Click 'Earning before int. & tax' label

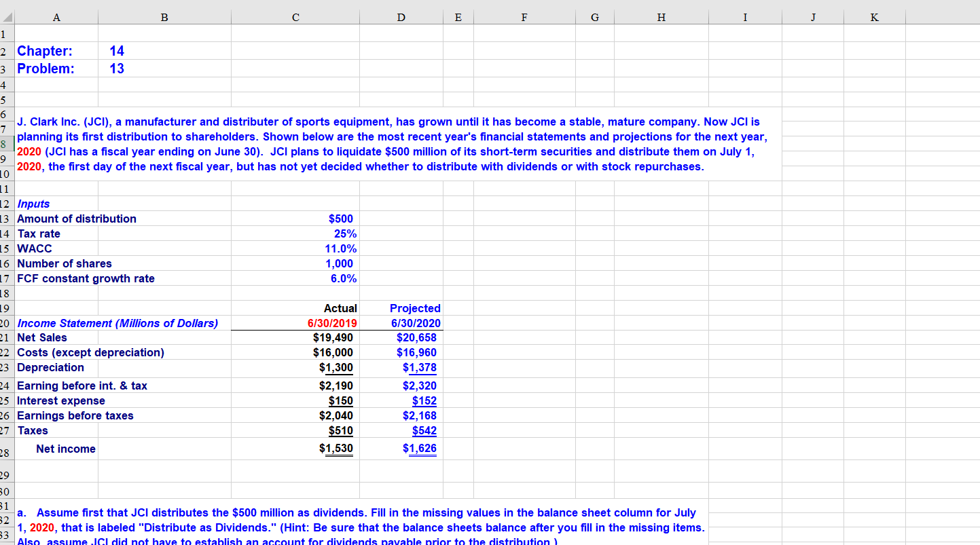(81, 386)
